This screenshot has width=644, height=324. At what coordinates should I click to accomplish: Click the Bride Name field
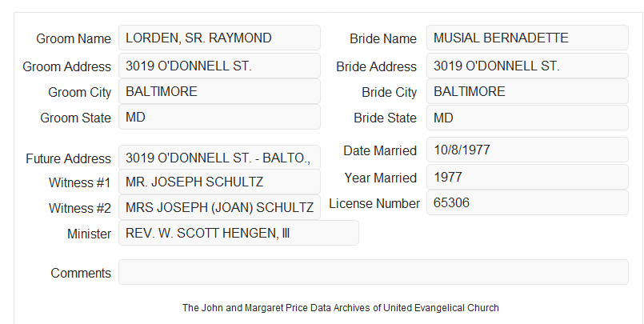[527, 38]
